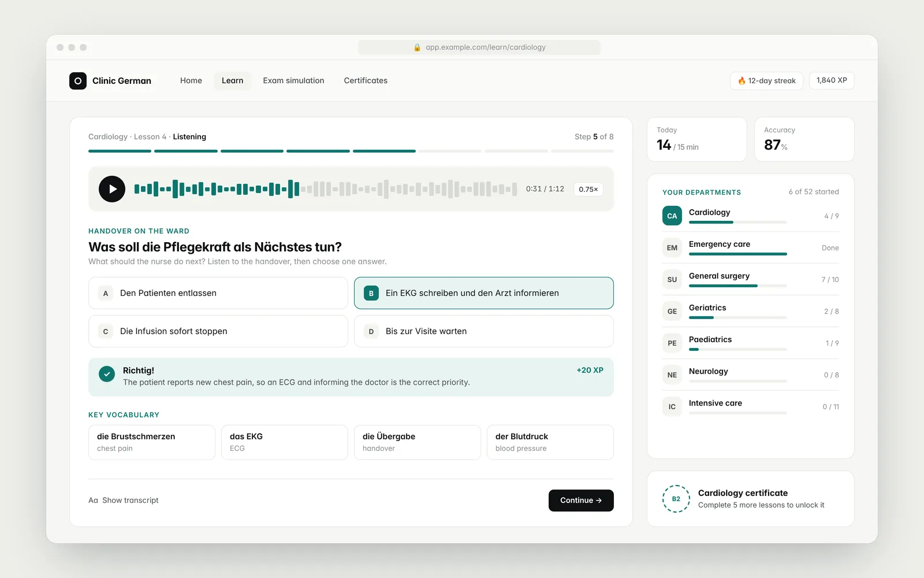This screenshot has width=924, height=578.
Task: Click the General surgery 7 / 10 count
Action: [x=830, y=280]
